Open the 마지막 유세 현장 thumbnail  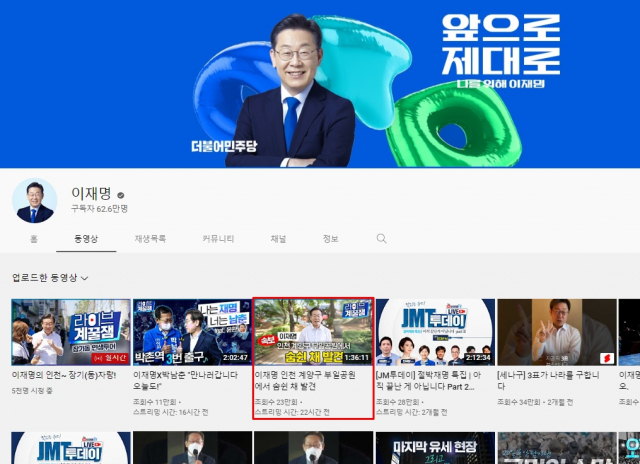point(435,448)
